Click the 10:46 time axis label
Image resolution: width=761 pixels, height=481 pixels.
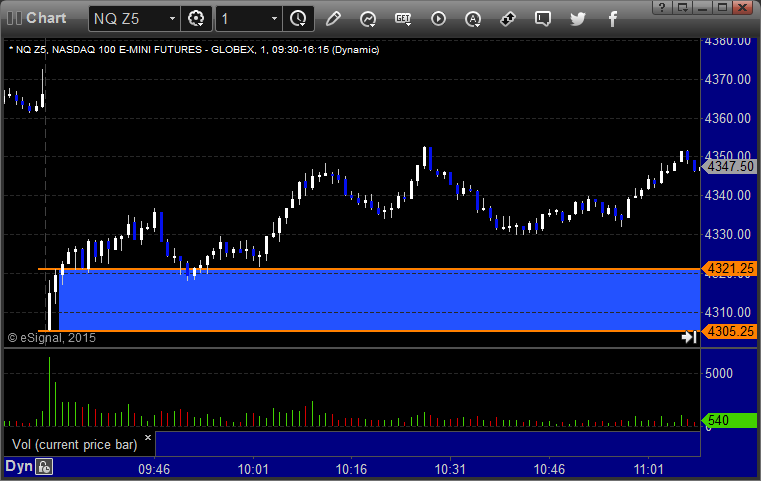[549, 469]
